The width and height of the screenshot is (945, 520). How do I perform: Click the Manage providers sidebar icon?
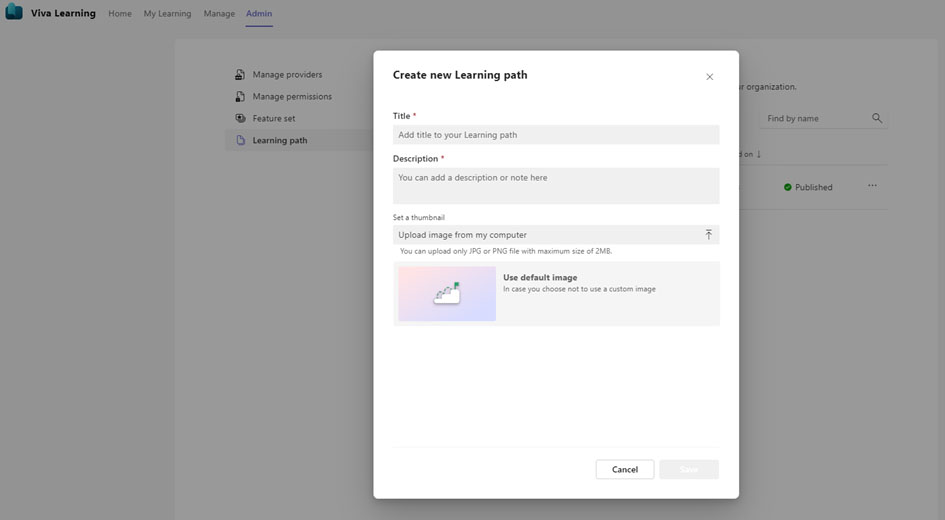pos(240,75)
